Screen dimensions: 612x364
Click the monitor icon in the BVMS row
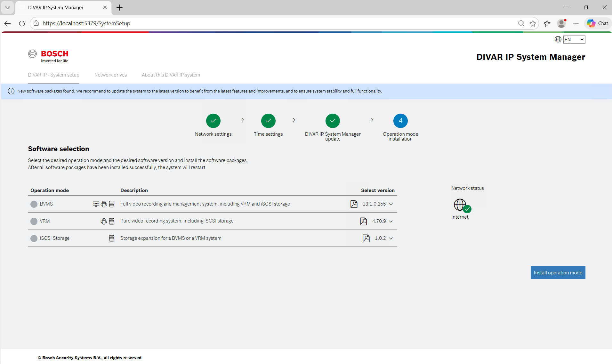96,204
